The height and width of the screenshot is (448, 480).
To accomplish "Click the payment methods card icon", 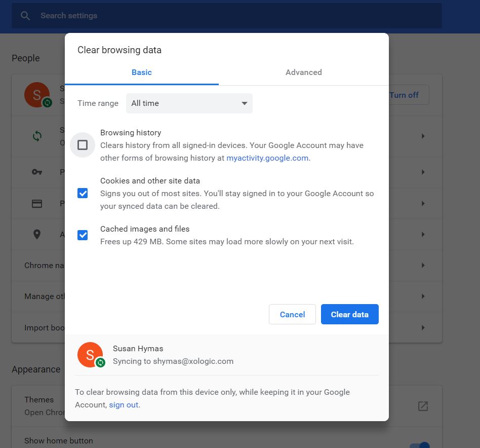I will pyautogui.click(x=37, y=203).
